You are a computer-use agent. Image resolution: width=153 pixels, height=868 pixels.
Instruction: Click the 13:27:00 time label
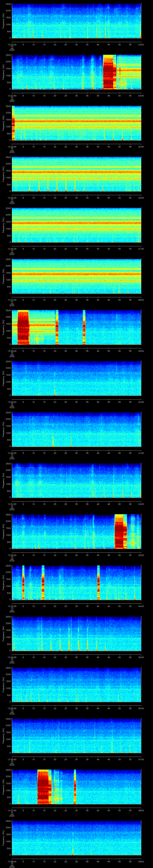click(12, 300)
